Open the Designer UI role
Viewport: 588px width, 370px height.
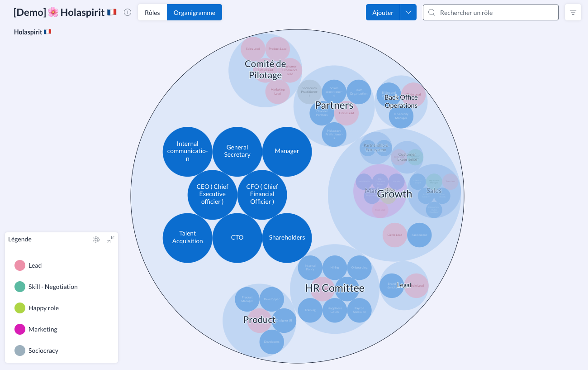pyautogui.click(x=284, y=321)
